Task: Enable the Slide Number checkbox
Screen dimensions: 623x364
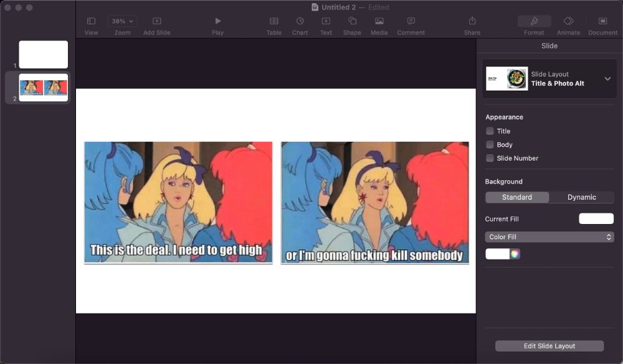Action: [490, 158]
